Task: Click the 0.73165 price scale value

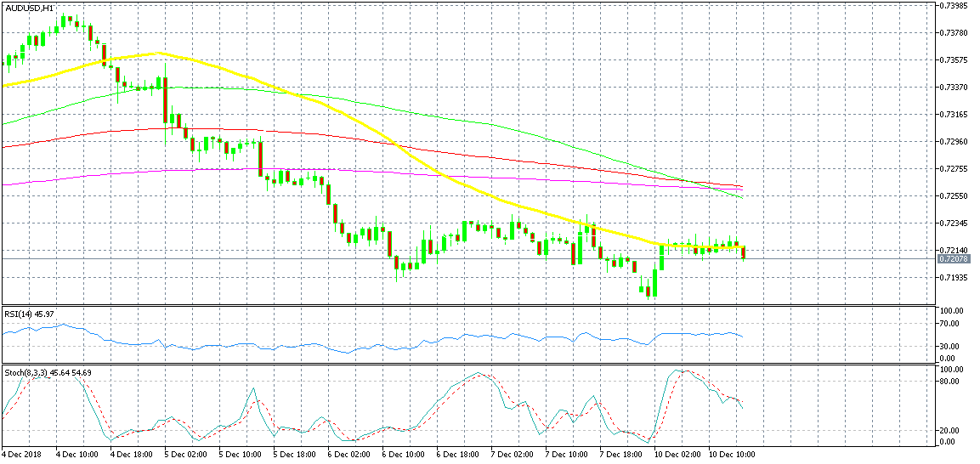Action: tap(953, 115)
